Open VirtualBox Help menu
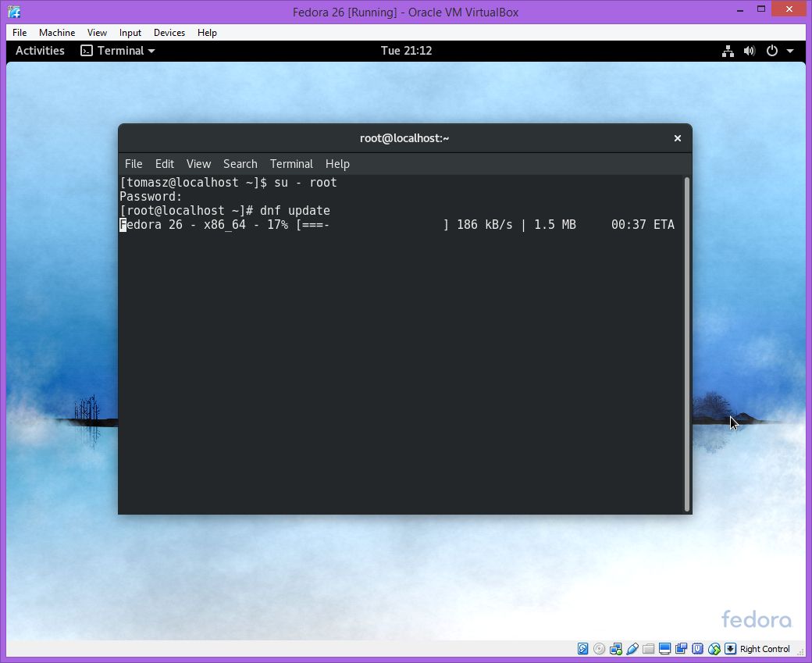Image resolution: width=812 pixels, height=663 pixels. point(207,33)
